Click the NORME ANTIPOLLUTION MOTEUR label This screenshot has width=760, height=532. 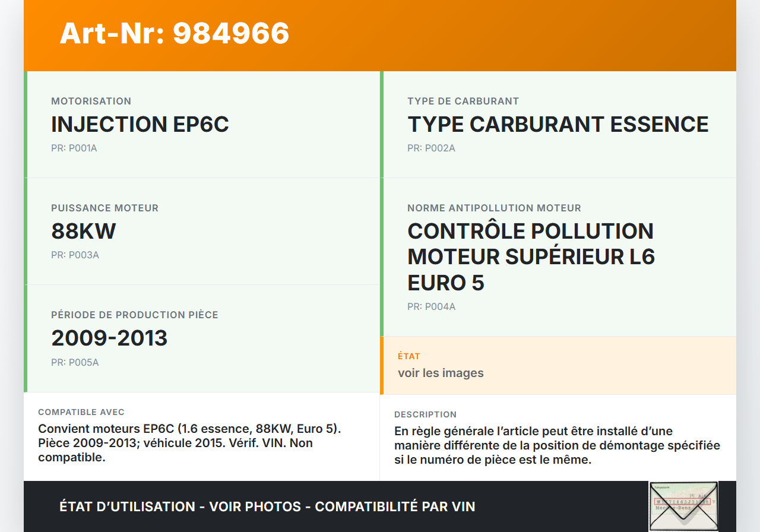click(494, 208)
